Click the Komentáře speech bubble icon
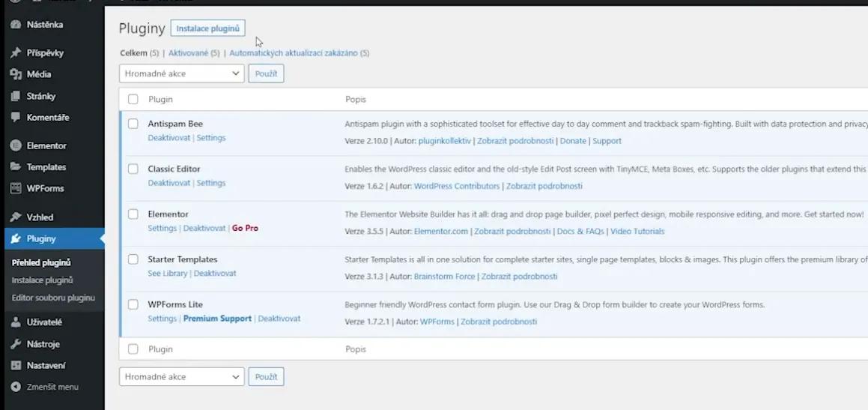 pos(16,118)
